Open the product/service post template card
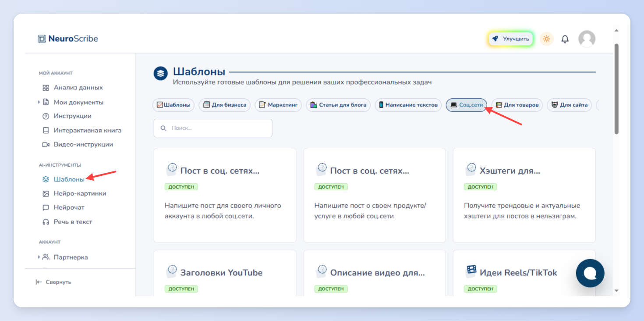The width and height of the screenshot is (644, 321). pos(375,195)
